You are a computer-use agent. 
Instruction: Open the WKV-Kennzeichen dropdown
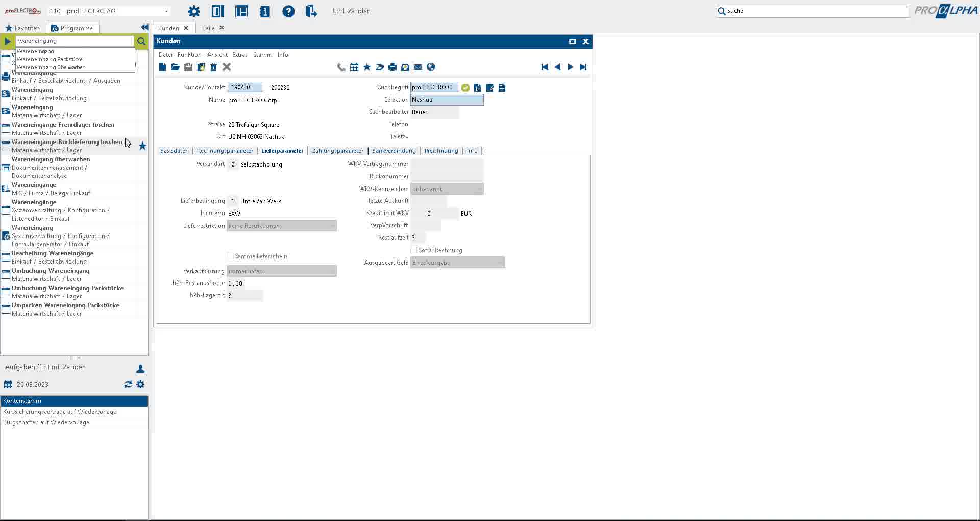[447, 189]
